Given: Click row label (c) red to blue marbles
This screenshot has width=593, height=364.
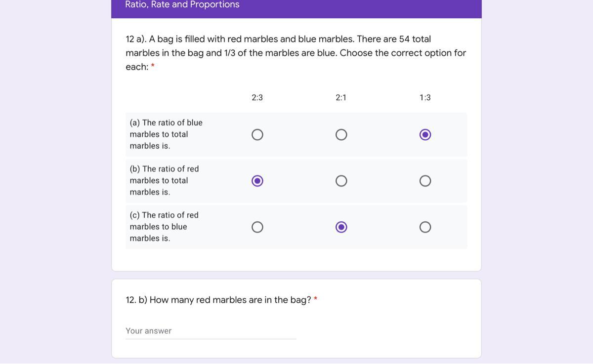Looking at the screenshot, I should click(164, 227).
